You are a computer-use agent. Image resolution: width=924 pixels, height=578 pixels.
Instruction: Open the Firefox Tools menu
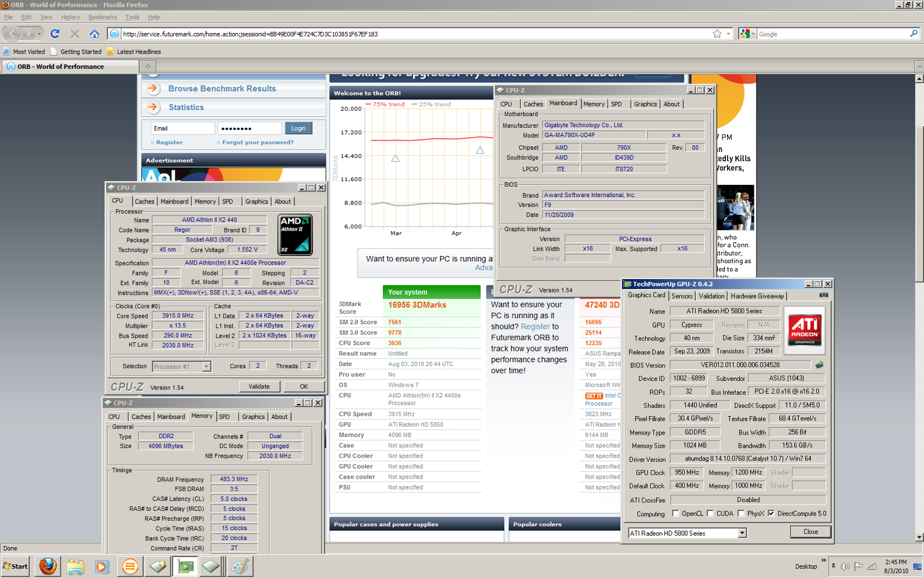[132, 17]
